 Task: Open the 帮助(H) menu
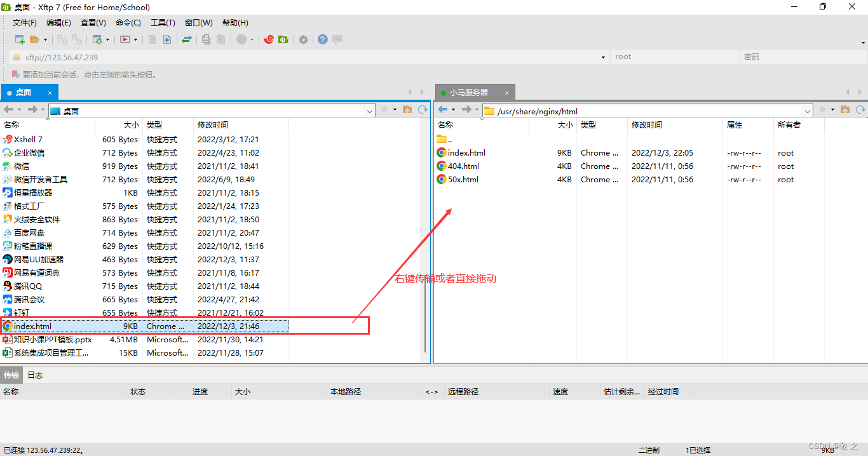(235, 23)
